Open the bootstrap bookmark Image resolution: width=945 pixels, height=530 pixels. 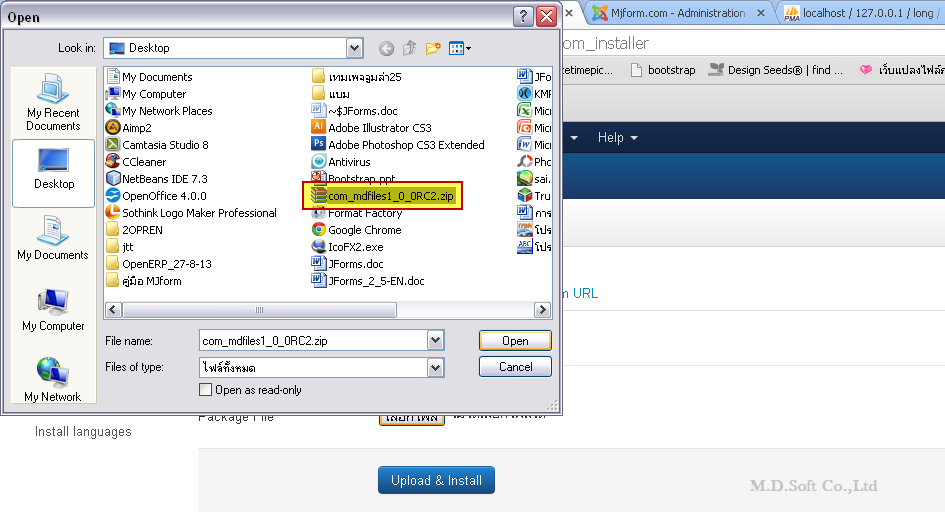click(663, 70)
